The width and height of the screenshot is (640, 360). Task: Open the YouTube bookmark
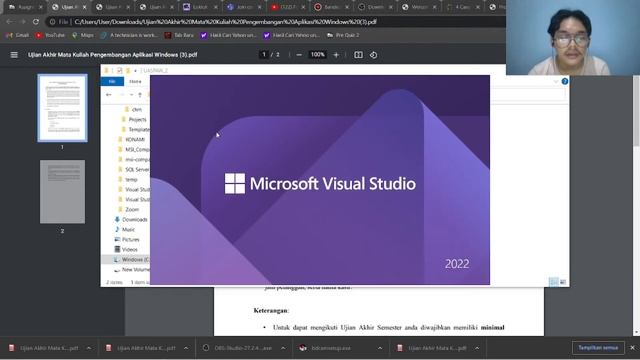(50, 36)
